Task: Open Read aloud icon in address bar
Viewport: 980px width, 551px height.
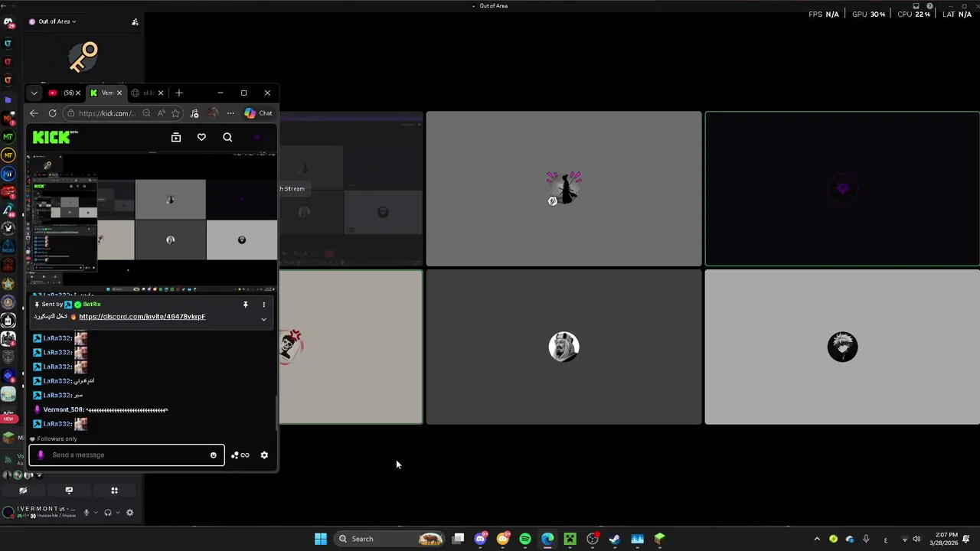Action: tap(161, 113)
